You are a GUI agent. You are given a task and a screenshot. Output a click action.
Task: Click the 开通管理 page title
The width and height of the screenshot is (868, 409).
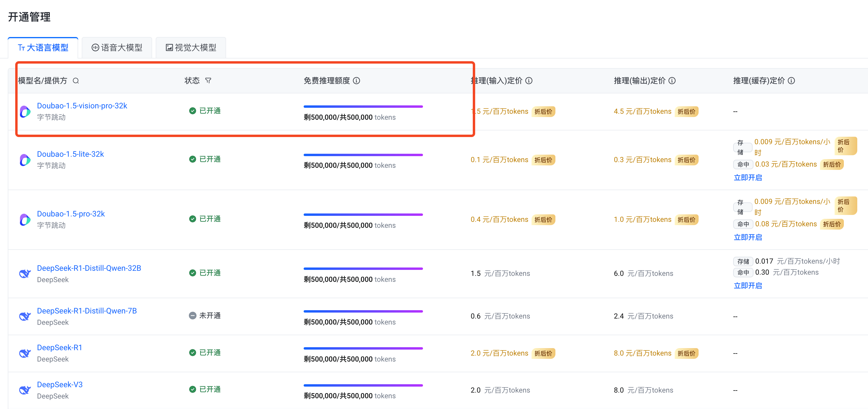coord(29,17)
